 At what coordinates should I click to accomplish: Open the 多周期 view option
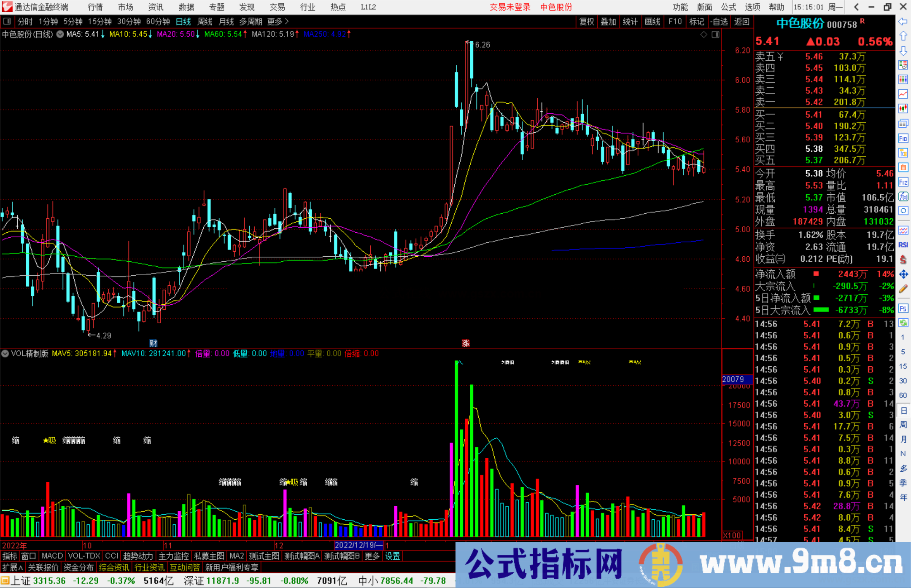click(x=251, y=21)
